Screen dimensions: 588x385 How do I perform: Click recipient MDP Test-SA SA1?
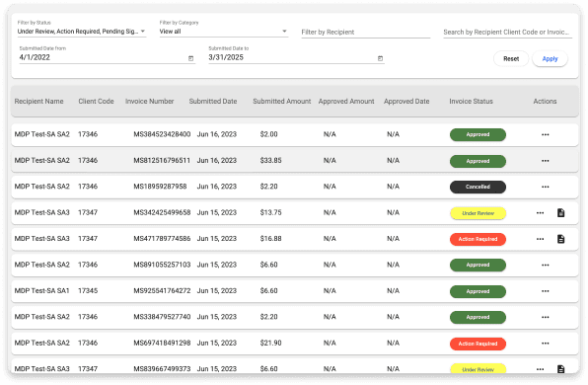click(41, 291)
